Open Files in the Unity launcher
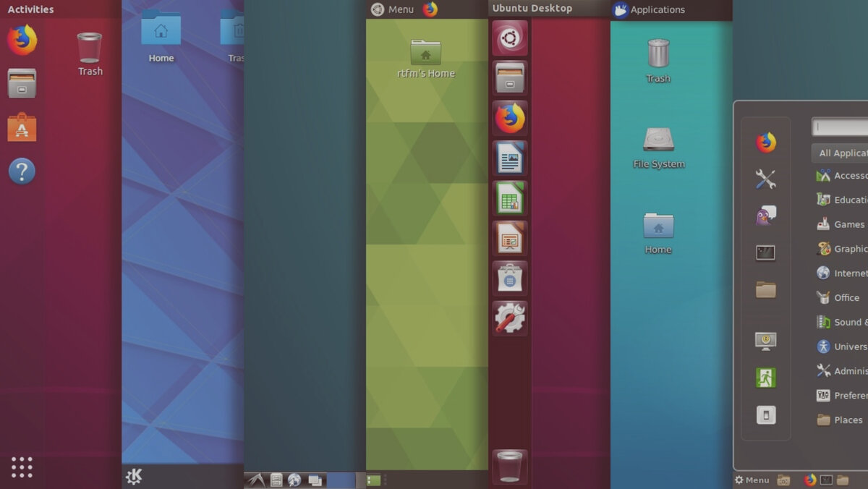This screenshot has width=868, height=489. pyautogui.click(x=510, y=77)
